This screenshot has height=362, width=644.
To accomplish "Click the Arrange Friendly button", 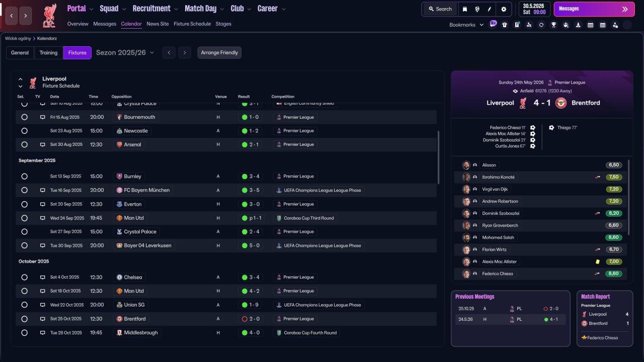I will coord(219,53).
